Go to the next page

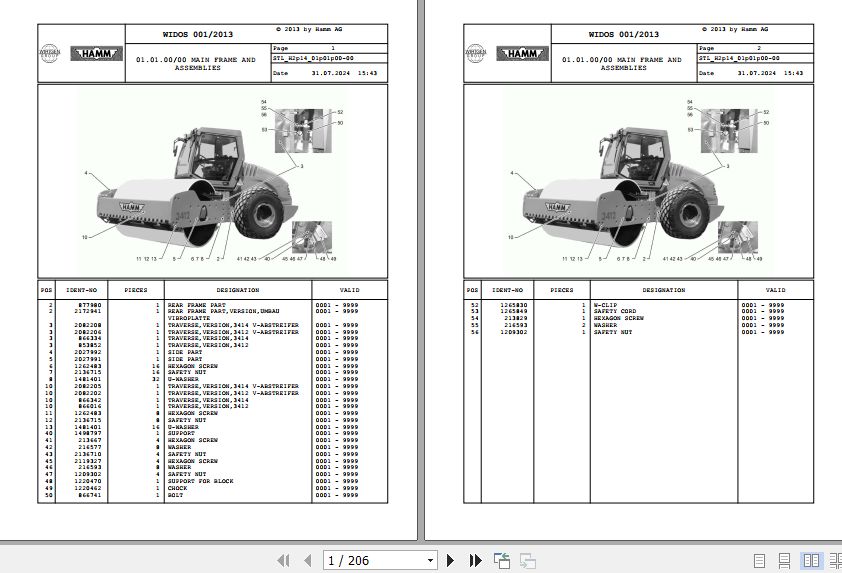pyautogui.click(x=451, y=561)
